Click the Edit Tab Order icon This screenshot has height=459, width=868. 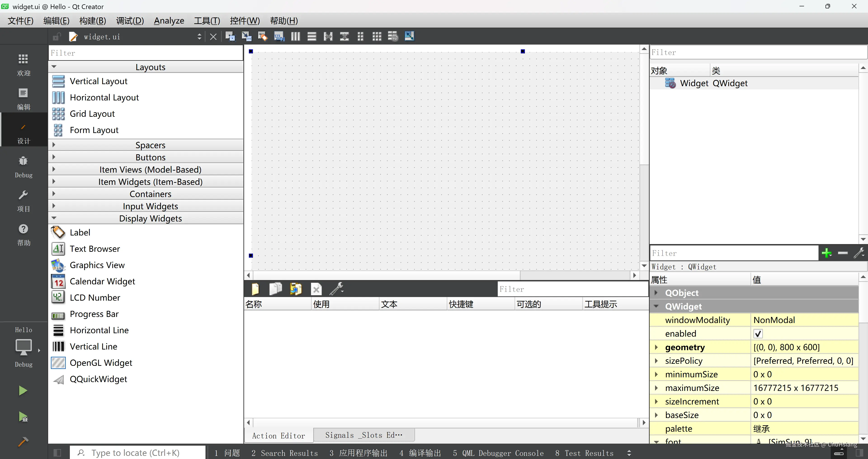point(279,36)
